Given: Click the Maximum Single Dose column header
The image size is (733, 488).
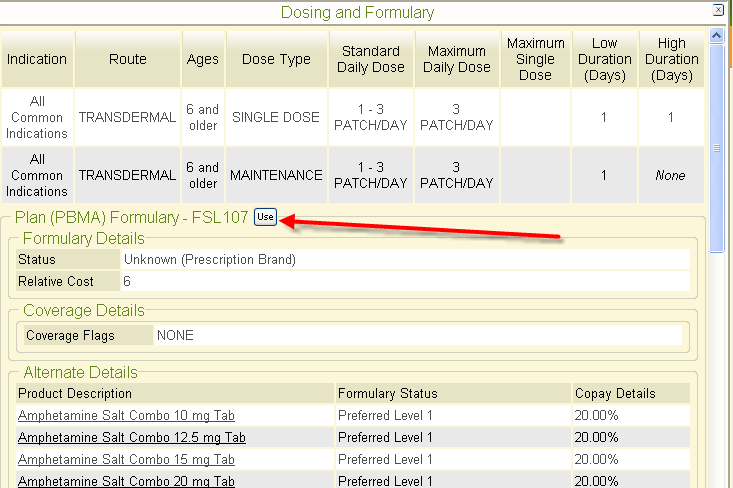Looking at the screenshot, I should click(x=535, y=59).
